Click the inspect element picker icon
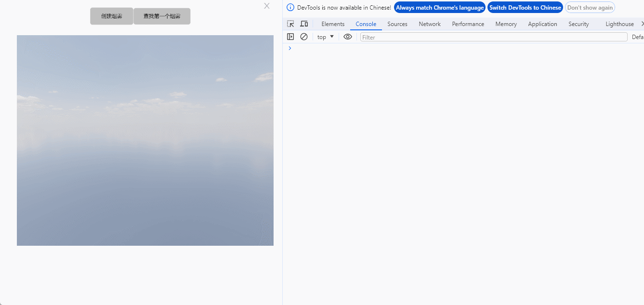 [x=290, y=24]
